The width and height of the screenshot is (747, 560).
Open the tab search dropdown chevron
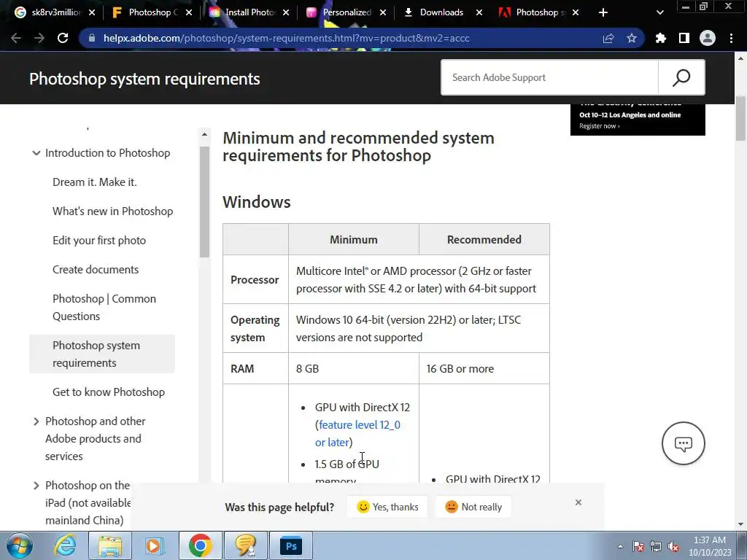[x=659, y=12]
